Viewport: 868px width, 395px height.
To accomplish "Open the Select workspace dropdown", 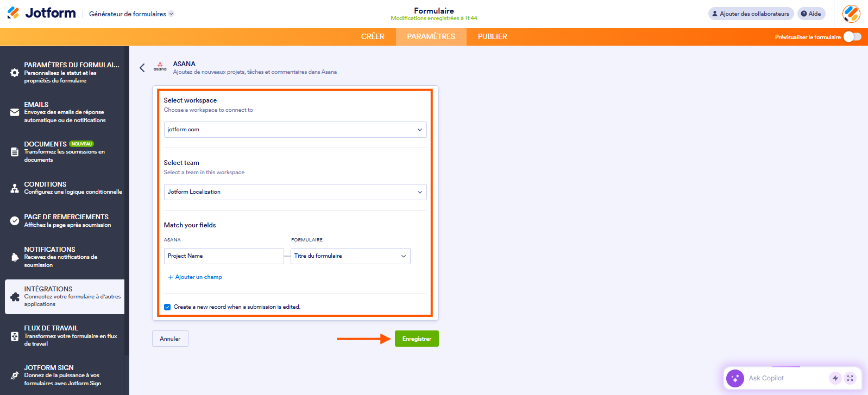I will (295, 130).
